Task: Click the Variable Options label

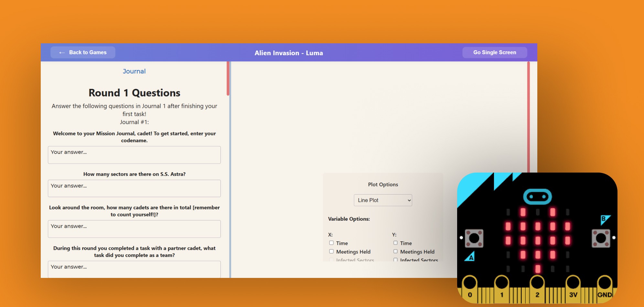Action: click(x=349, y=219)
